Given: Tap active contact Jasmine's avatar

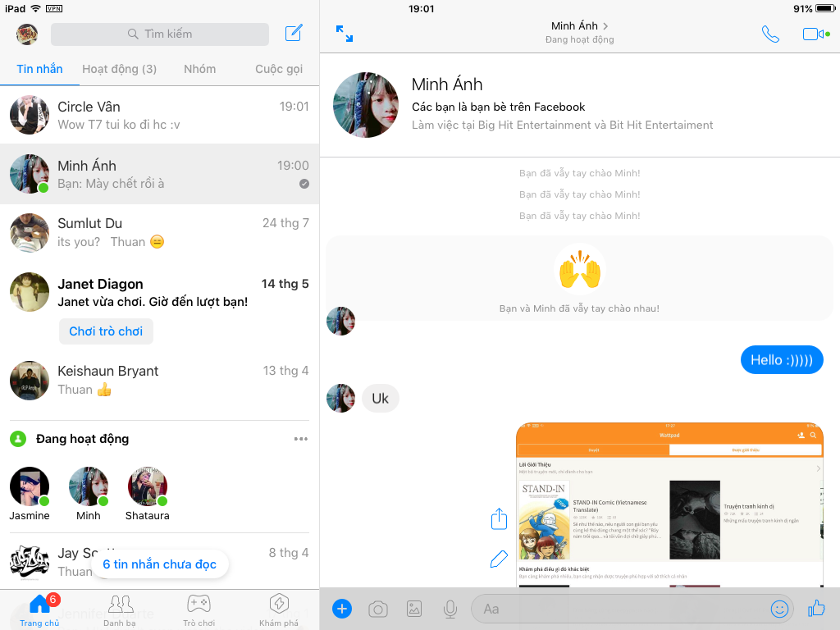Looking at the screenshot, I should (30, 486).
